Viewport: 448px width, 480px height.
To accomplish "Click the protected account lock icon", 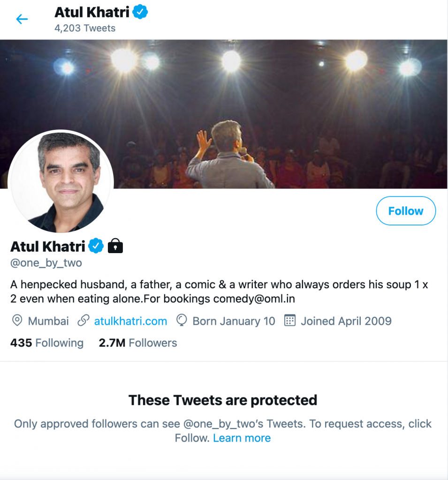I will pyautogui.click(x=115, y=246).
